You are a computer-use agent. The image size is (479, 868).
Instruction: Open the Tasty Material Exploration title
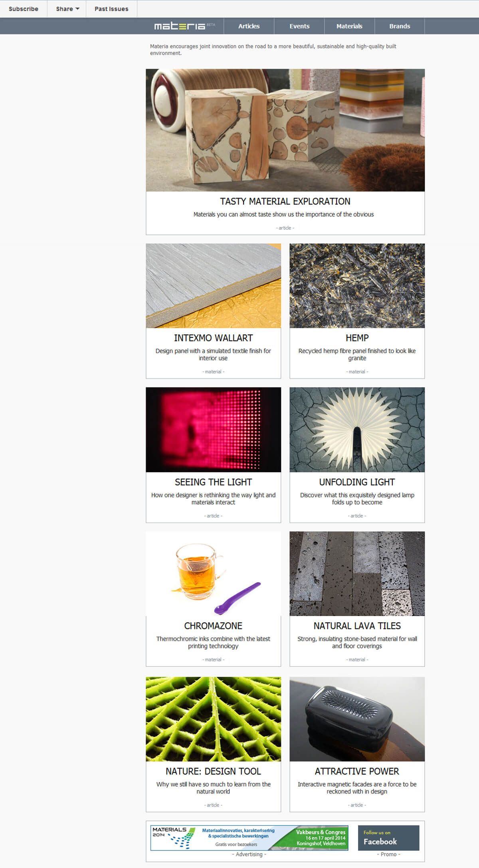[x=285, y=201]
